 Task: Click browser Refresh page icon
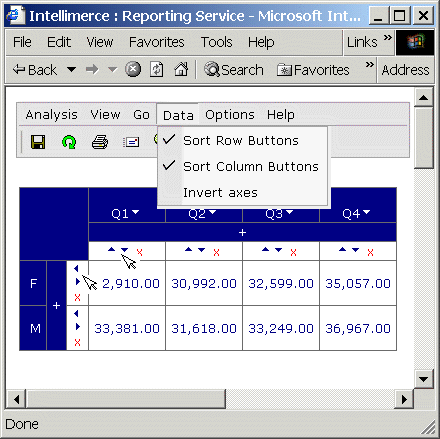pos(156,70)
